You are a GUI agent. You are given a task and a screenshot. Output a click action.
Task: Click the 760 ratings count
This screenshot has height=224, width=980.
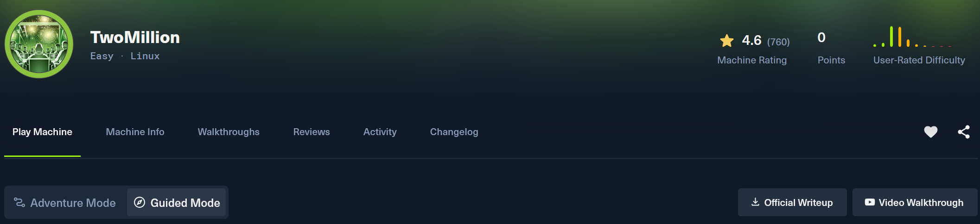click(778, 42)
